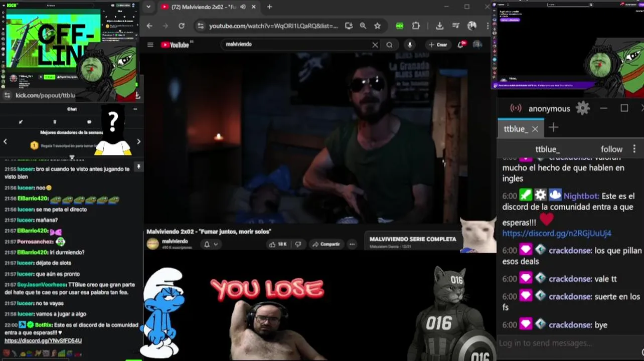644x361 pixels.
Task: Click the youtube.com address bar
Action: click(273, 26)
